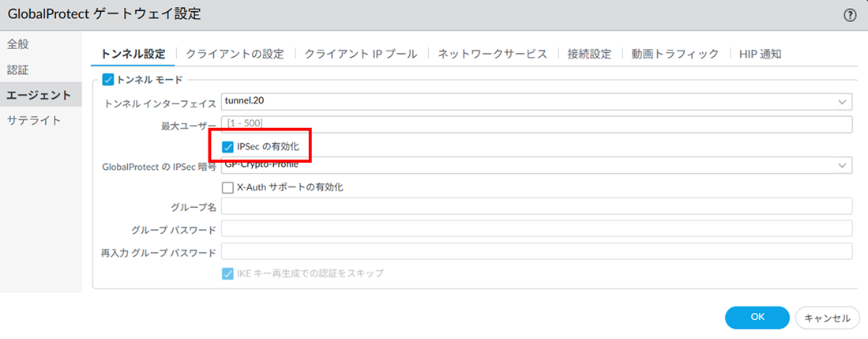Switch to the トンネル設定 tab

tap(133, 54)
